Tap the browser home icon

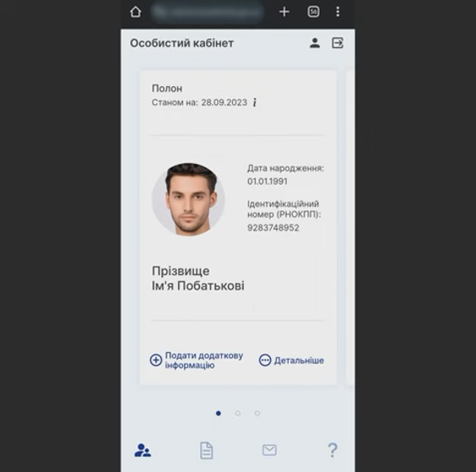135,12
